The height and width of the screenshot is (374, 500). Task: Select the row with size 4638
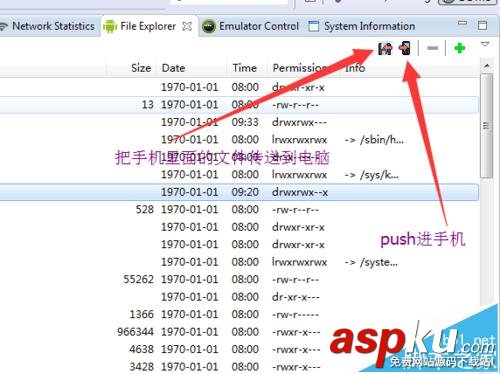[239, 349]
